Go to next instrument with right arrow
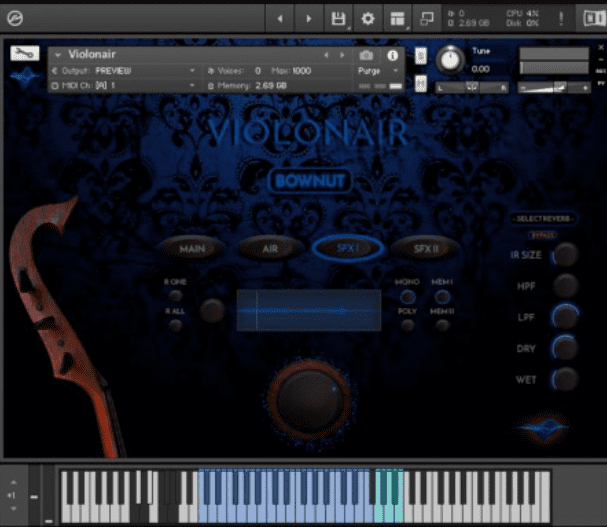The width and height of the screenshot is (607, 527). (x=309, y=18)
